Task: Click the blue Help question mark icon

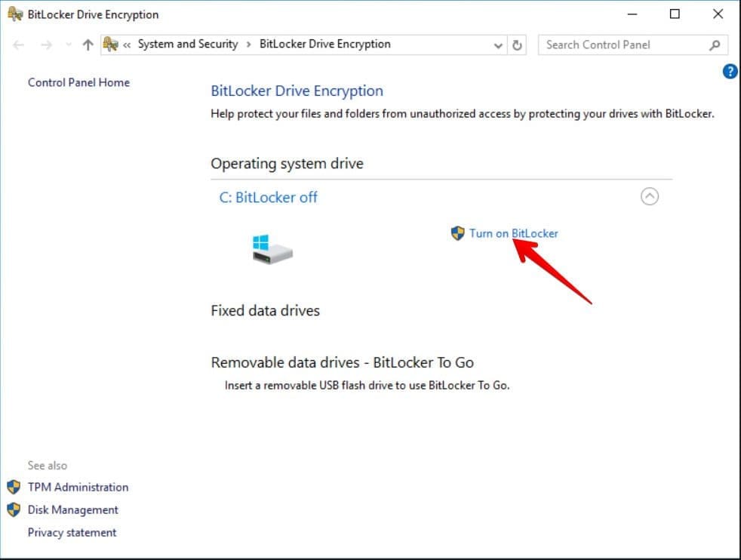Action: tap(730, 72)
